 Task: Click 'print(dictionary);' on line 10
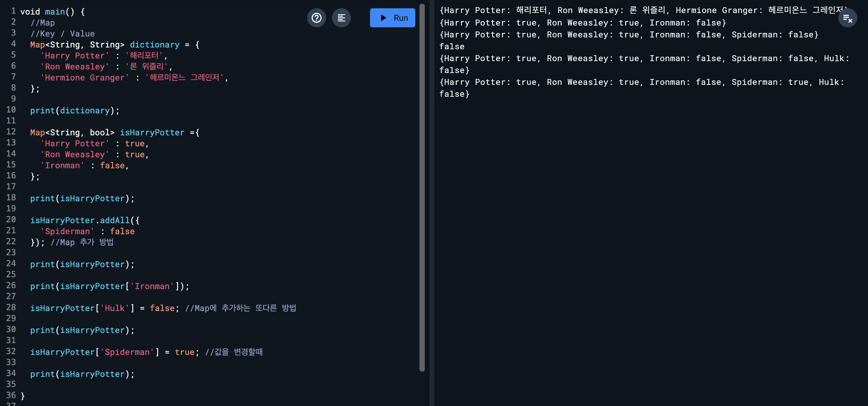[x=75, y=111]
